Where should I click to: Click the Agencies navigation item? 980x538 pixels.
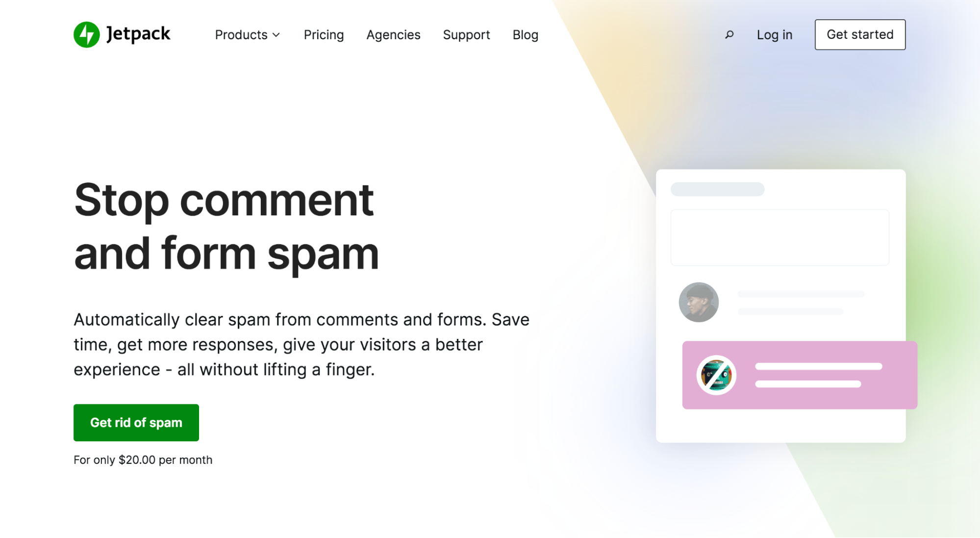[x=393, y=34]
